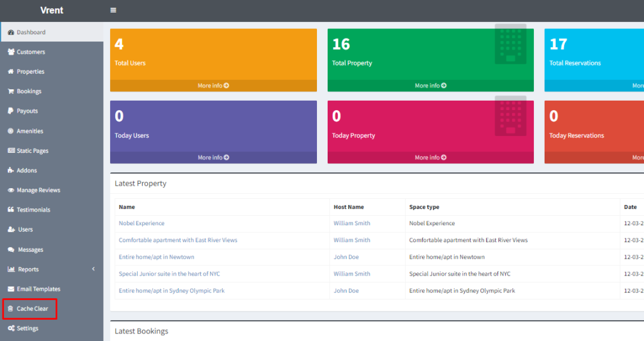Expand the Reports submenu chevron
The image size is (644, 341).
coord(93,269)
